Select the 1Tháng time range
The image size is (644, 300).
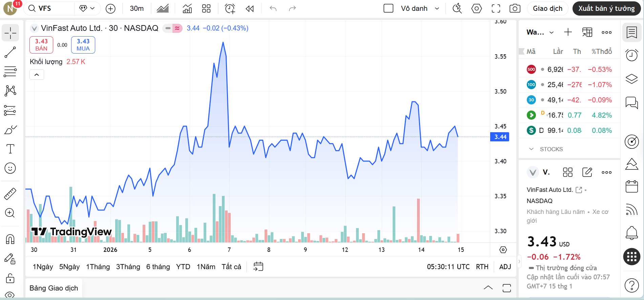(98, 267)
